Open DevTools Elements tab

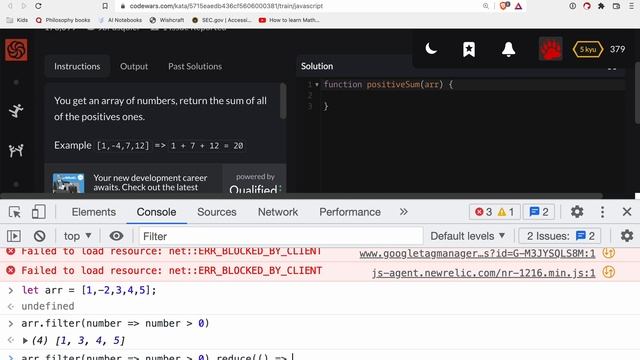point(93,212)
